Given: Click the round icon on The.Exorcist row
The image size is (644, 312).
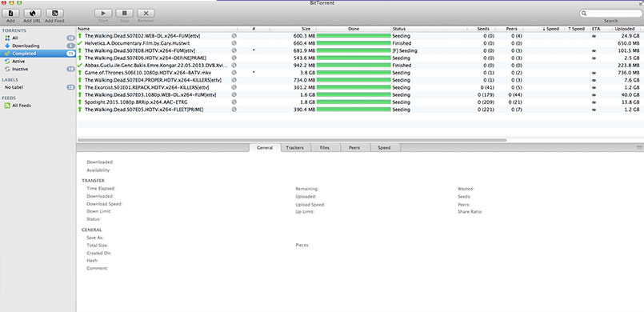Looking at the screenshot, I should click(x=234, y=87).
